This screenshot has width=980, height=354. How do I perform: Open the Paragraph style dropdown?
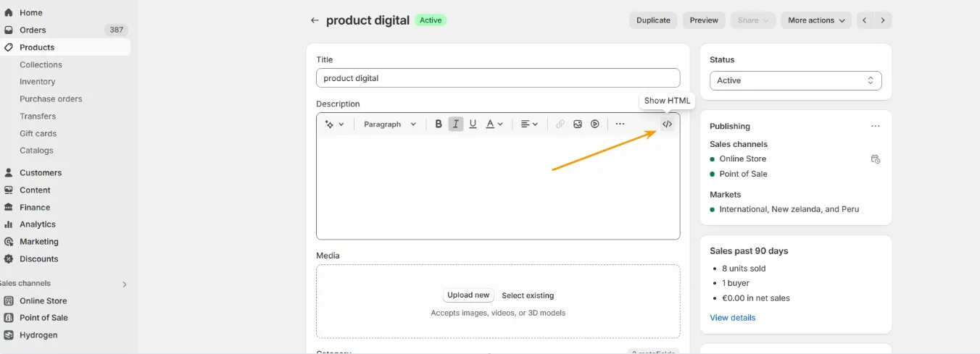[x=390, y=124]
